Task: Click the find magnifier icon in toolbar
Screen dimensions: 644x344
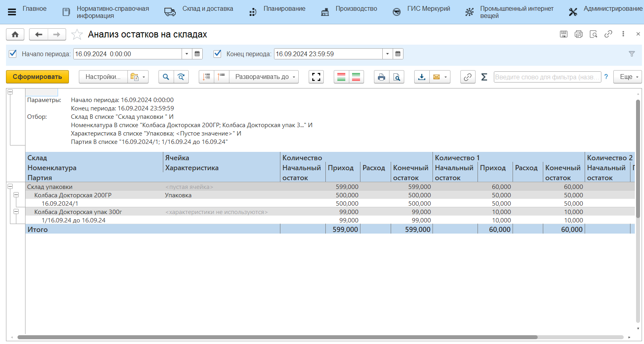Action: (166, 77)
